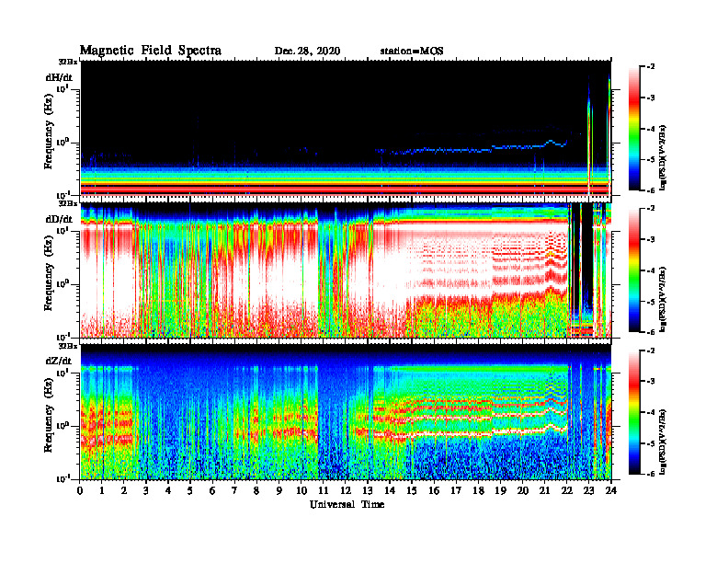Click the hour "5" tick label on time axis
This screenshot has height=563, width=728.
pyautogui.click(x=190, y=491)
